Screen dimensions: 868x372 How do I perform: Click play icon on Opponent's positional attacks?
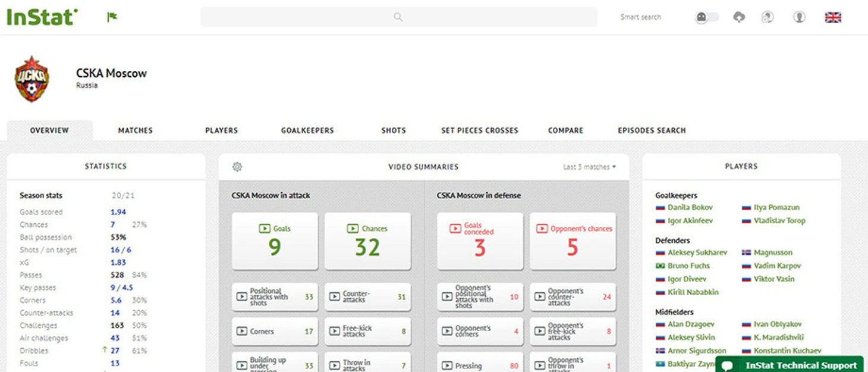click(x=447, y=296)
